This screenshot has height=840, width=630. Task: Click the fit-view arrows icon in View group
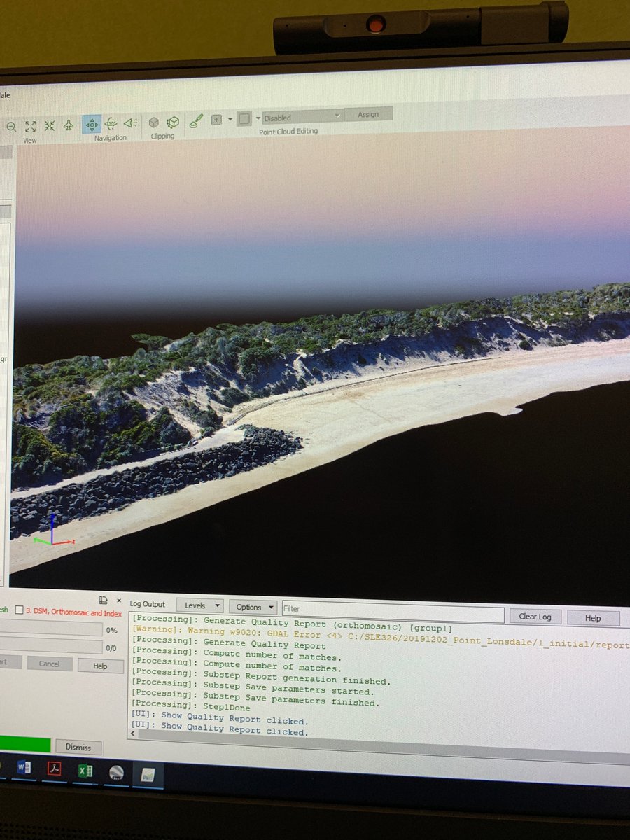tap(30, 125)
